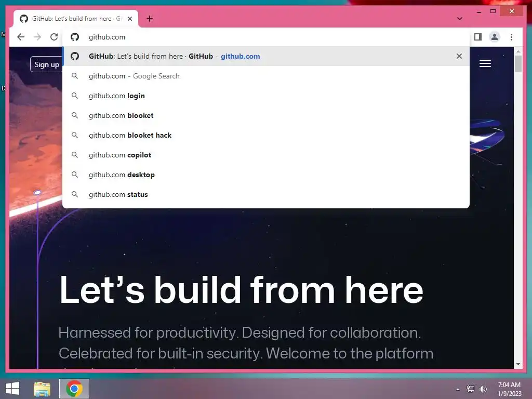The image size is (532, 399).
Task: Minimize the Chrome window
Action: coord(478,11)
